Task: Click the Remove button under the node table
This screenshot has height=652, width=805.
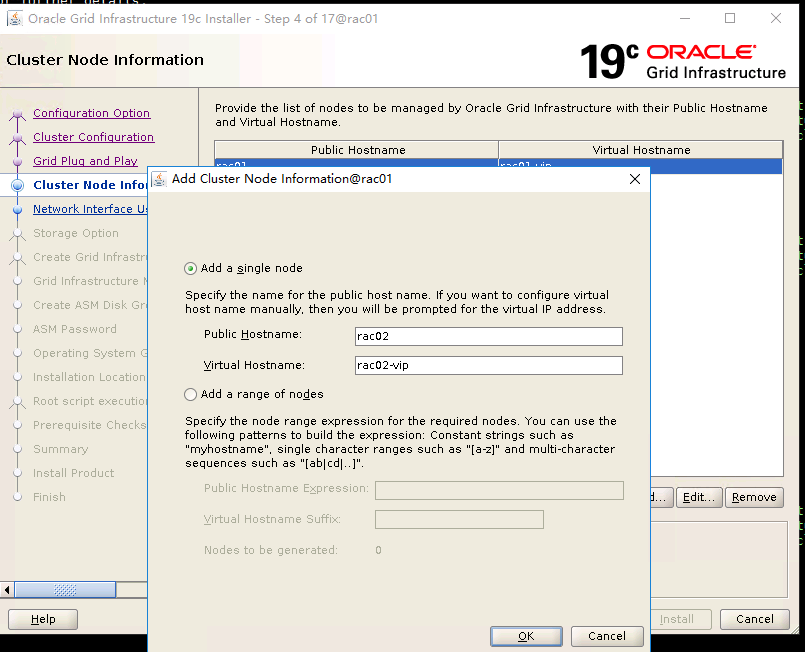Action: 754,497
